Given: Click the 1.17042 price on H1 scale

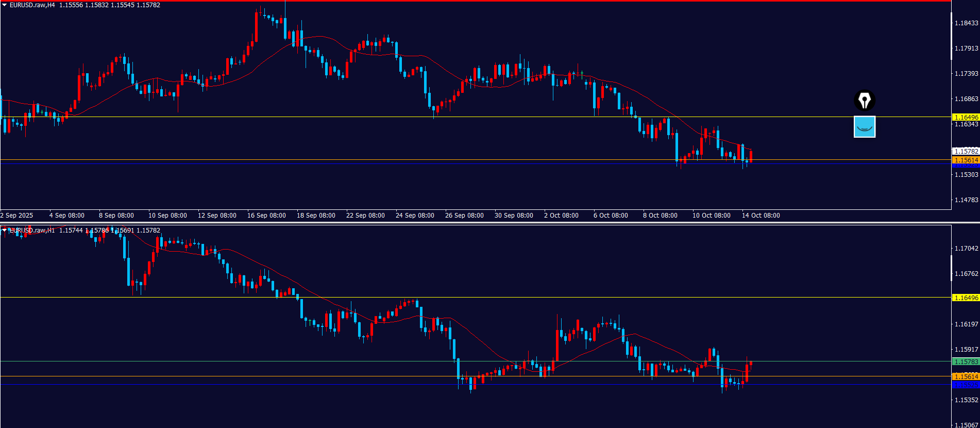Looking at the screenshot, I should (966, 249).
